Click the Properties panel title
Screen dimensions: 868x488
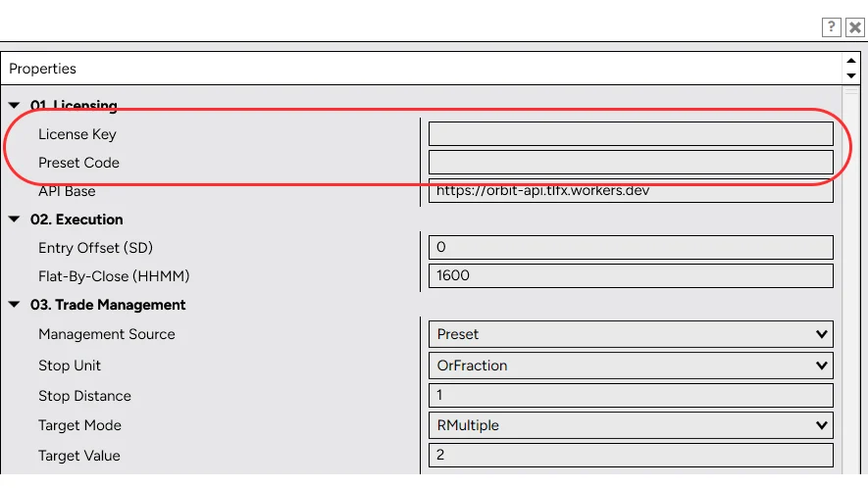click(42, 69)
